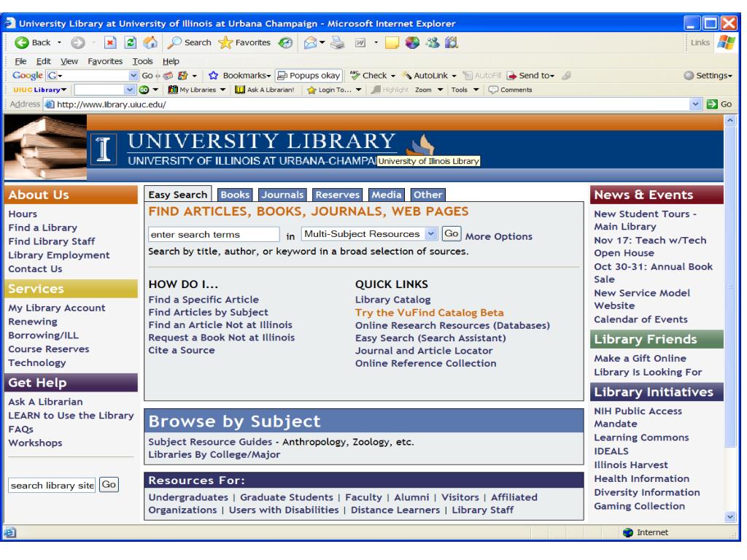
Task: Edit page with the Word icon
Action: coord(360,43)
